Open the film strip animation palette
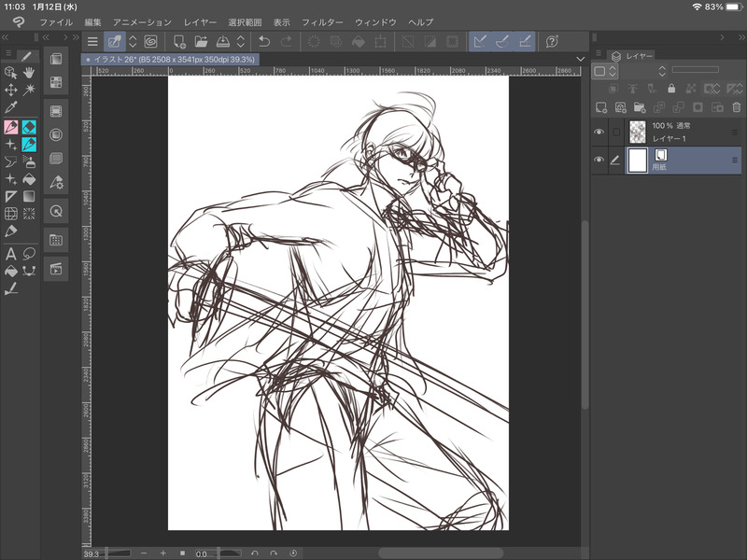Image resolution: width=747 pixels, height=560 pixels. tap(56, 111)
